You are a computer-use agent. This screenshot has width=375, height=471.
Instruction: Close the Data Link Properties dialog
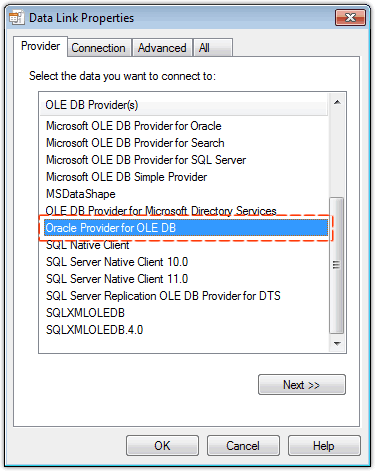(350, 17)
